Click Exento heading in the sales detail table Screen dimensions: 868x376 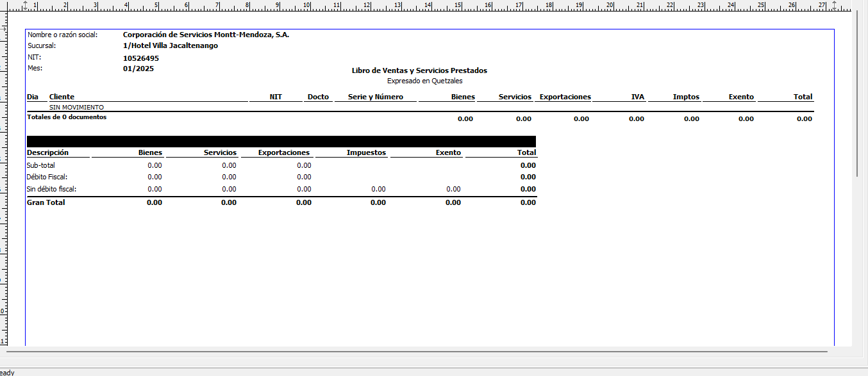point(741,97)
